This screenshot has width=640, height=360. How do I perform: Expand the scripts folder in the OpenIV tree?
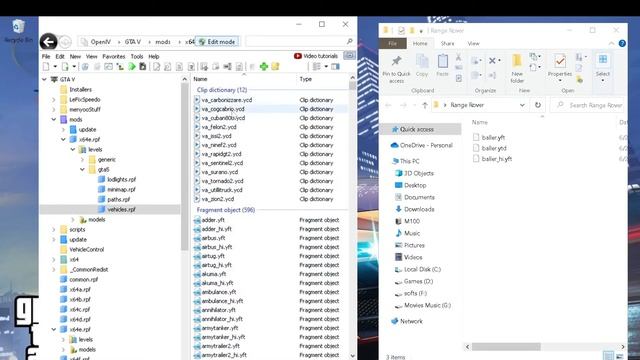coord(53,229)
